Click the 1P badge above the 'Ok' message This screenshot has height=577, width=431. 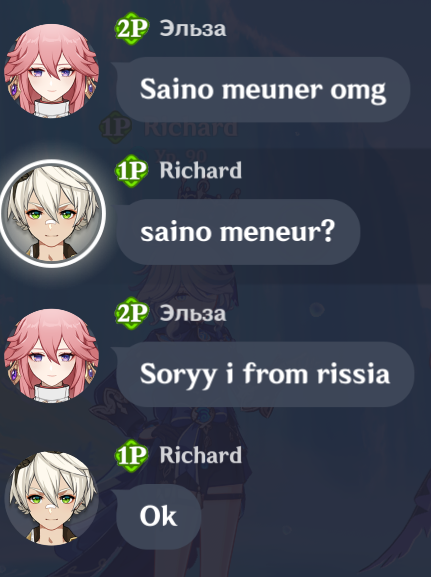pyautogui.click(x=132, y=456)
